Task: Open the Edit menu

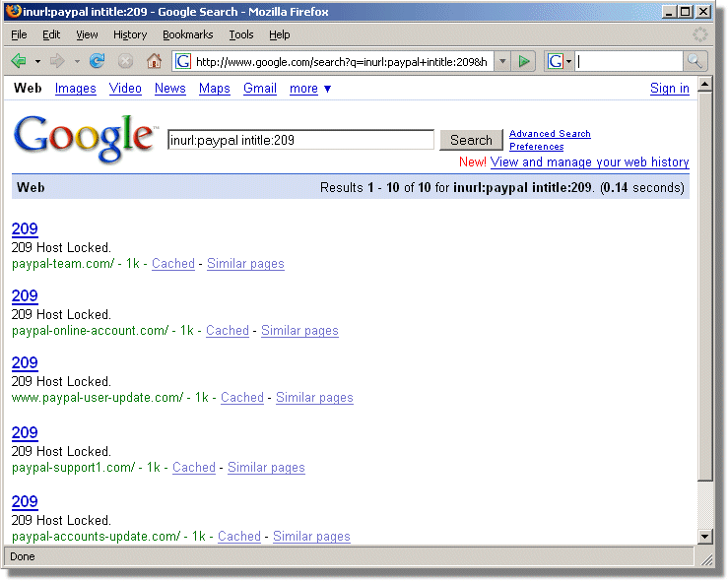Action: 51,34
